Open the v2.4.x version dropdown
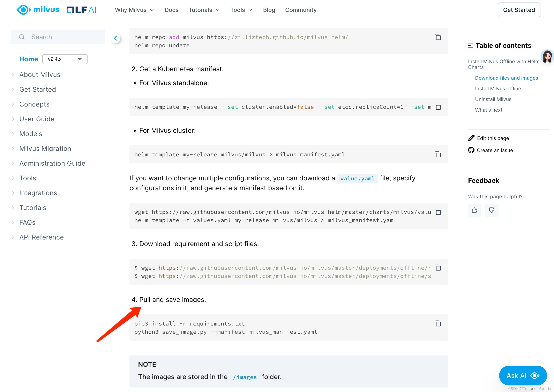Image resolution: width=554 pixels, height=392 pixels. click(65, 59)
